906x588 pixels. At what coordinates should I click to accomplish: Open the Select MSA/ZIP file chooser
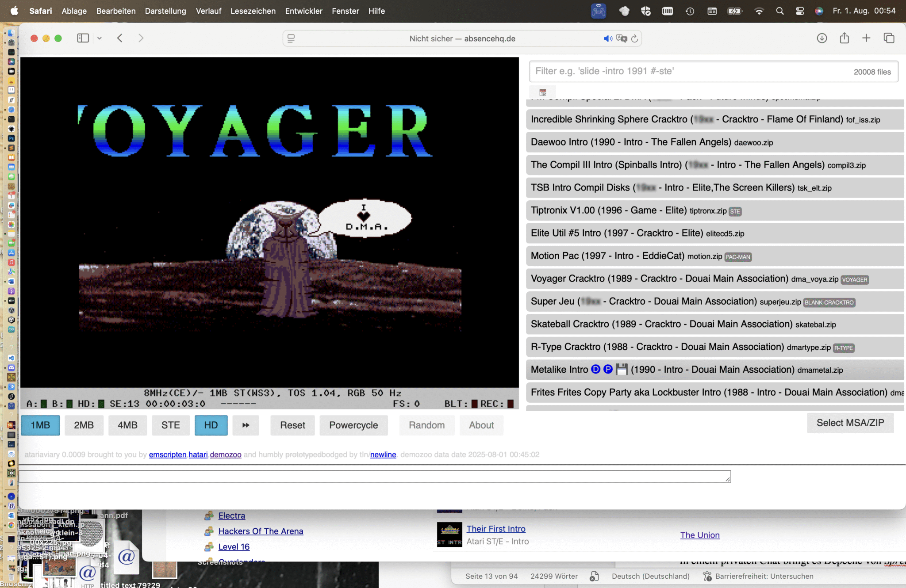pos(850,423)
